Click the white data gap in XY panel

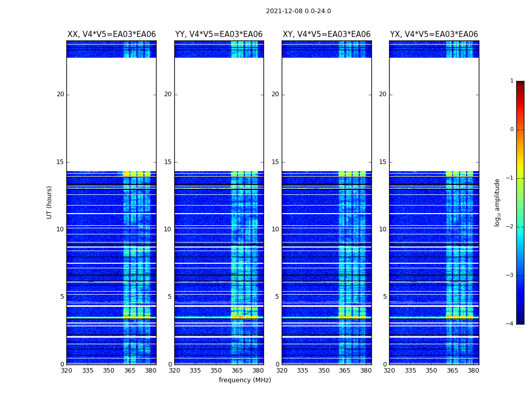326,114
